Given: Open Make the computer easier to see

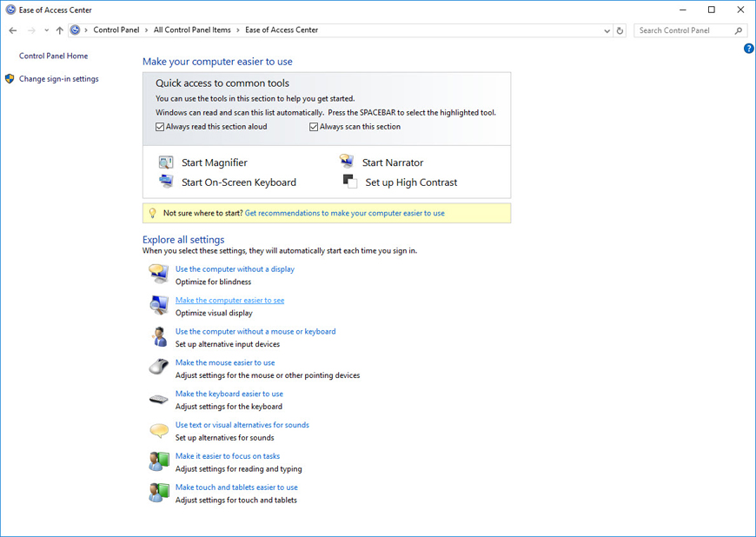Looking at the screenshot, I should point(229,301).
